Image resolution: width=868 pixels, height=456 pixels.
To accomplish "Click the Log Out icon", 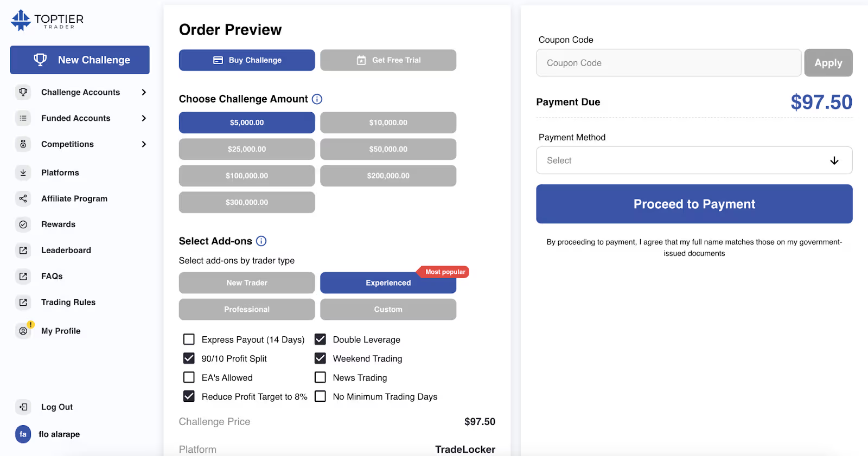I will pos(23,407).
